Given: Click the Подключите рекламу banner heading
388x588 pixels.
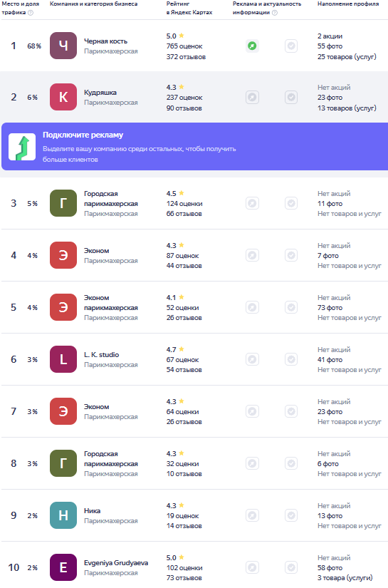Looking at the screenshot, I should tap(83, 135).
